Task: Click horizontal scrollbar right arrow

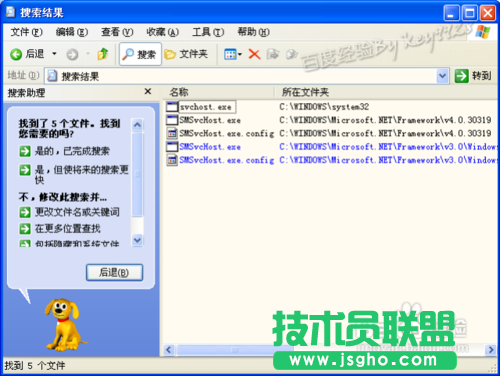Action: coord(491,350)
